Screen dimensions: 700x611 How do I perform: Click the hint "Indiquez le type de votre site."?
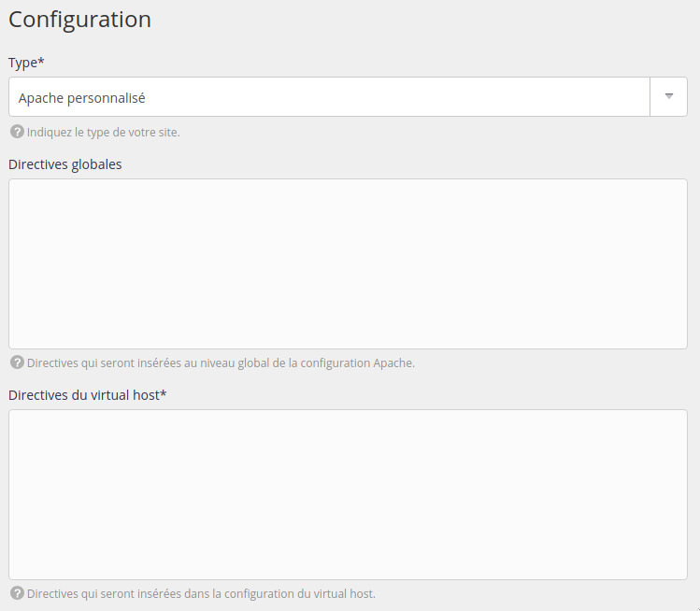coord(104,133)
